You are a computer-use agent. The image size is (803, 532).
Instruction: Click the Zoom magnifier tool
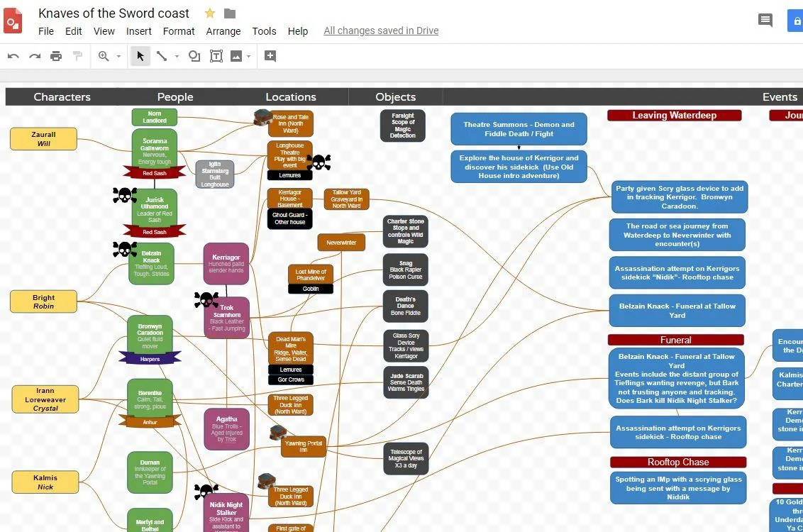[104, 56]
